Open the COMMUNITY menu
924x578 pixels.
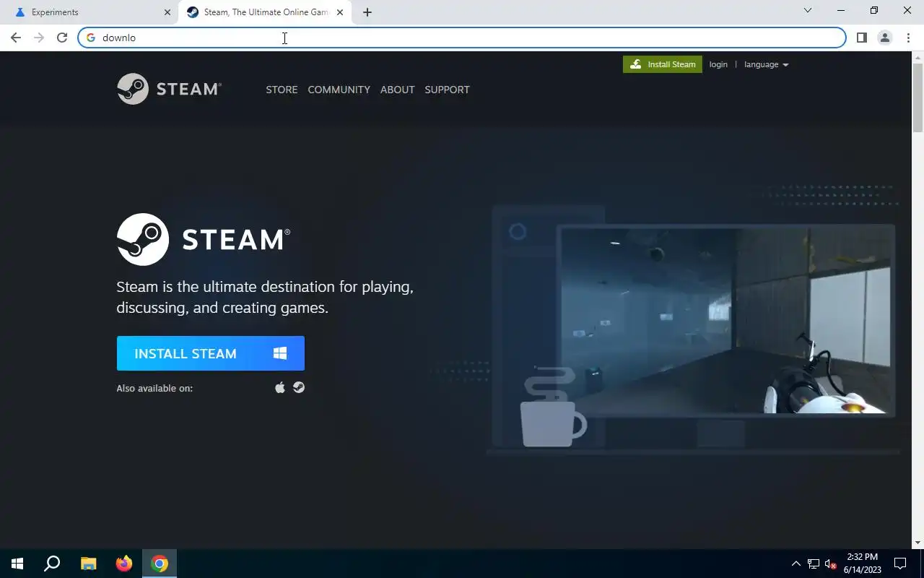coord(339,90)
